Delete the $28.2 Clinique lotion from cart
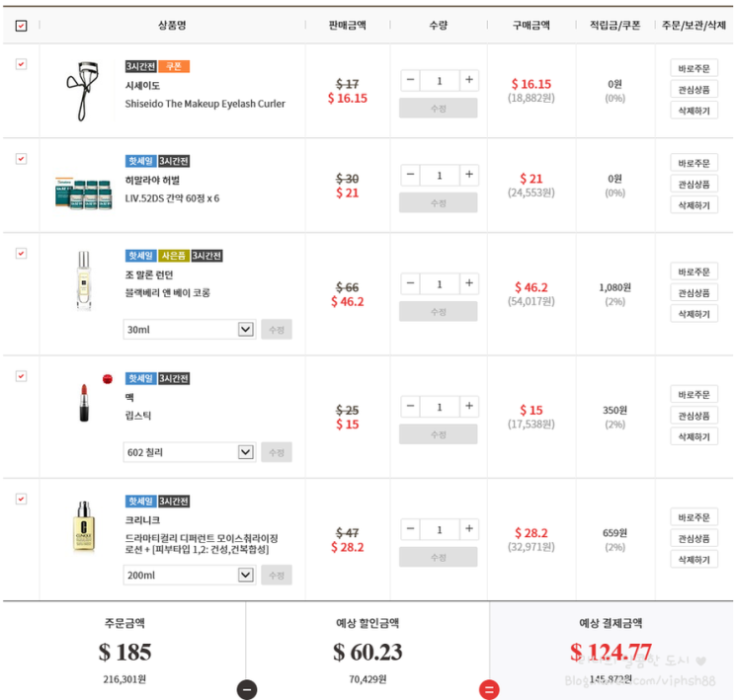Image resolution: width=734 pixels, height=700 pixels. [693, 559]
